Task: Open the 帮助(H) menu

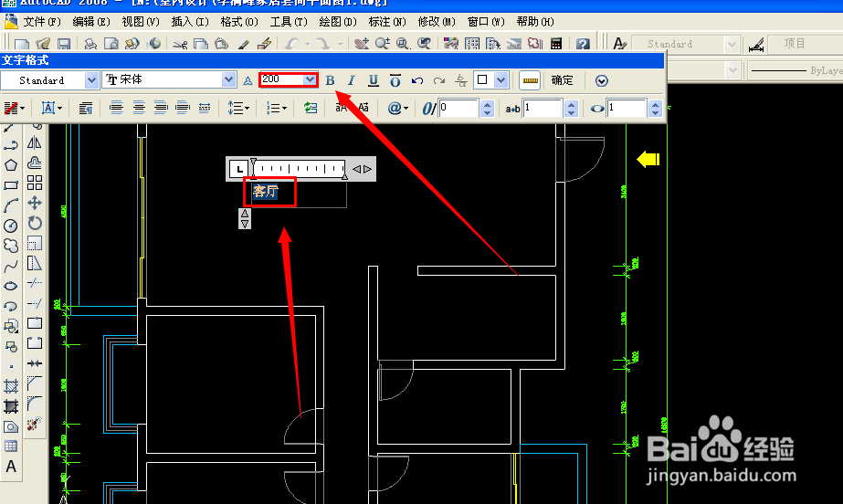Action: coord(535,22)
